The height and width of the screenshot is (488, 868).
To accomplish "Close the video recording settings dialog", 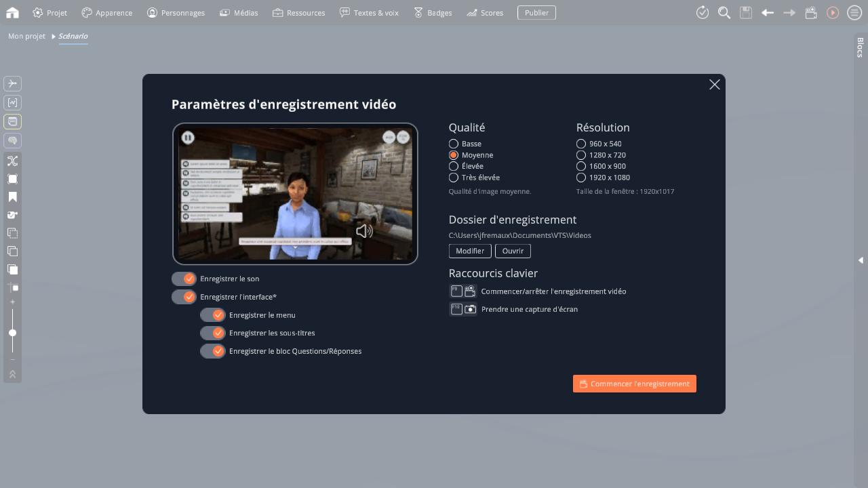I will (x=714, y=85).
